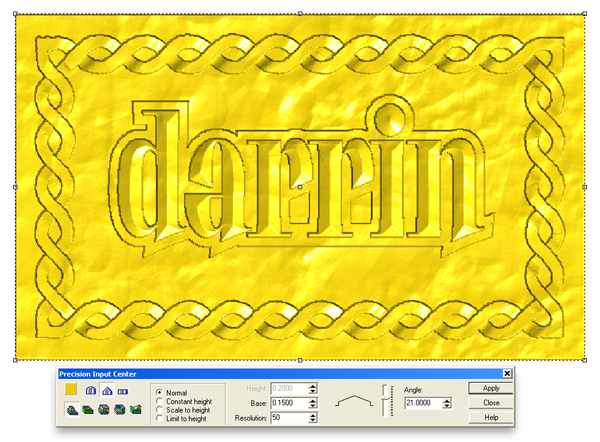
Task: Click the Resolution field showing 50
Action: click(290, 418)
